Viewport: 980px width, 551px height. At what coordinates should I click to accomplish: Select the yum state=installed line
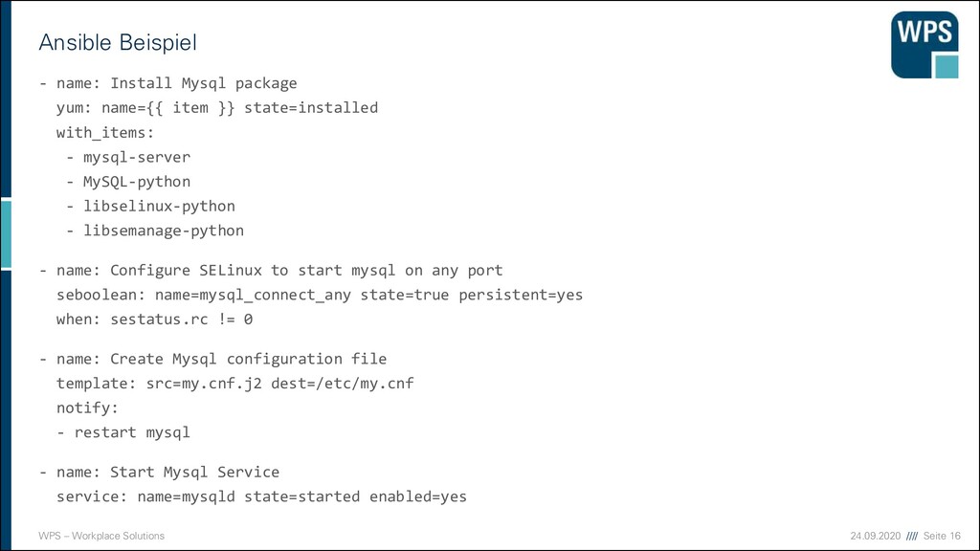217,107
